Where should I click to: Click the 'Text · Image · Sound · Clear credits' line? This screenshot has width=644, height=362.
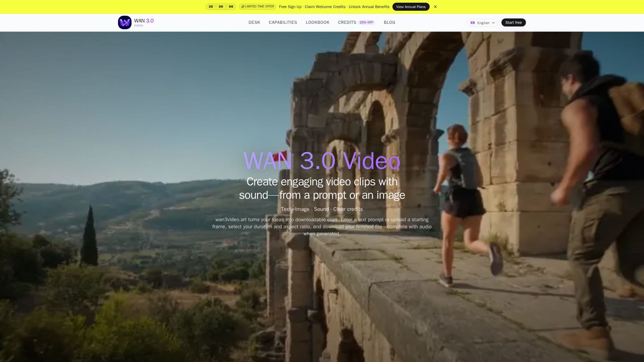(x=322, y=209)
